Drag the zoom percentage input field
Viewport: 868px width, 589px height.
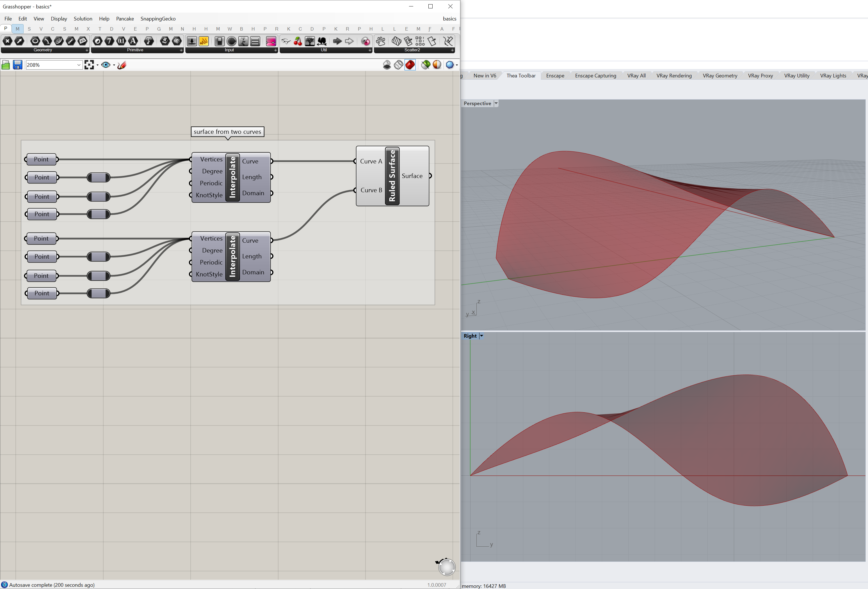pyautogui.click(x=53, y=65)
